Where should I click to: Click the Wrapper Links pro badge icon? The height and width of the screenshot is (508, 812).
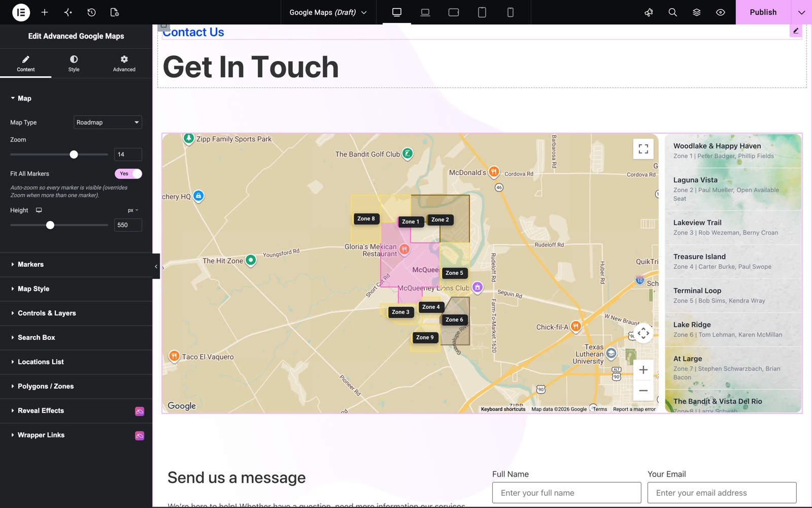point(140,435)
